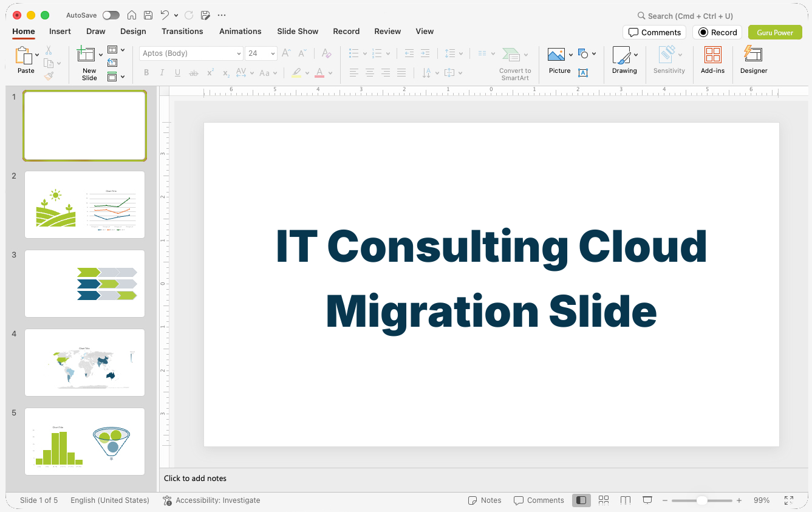The image size is (812, 512).
Task: Click Convert to SmartArt
Action: tap(515, 64)
